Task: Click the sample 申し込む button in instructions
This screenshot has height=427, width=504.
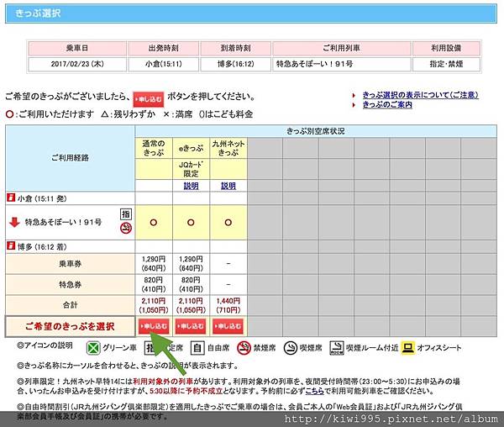Action: [x=149, y=99]
